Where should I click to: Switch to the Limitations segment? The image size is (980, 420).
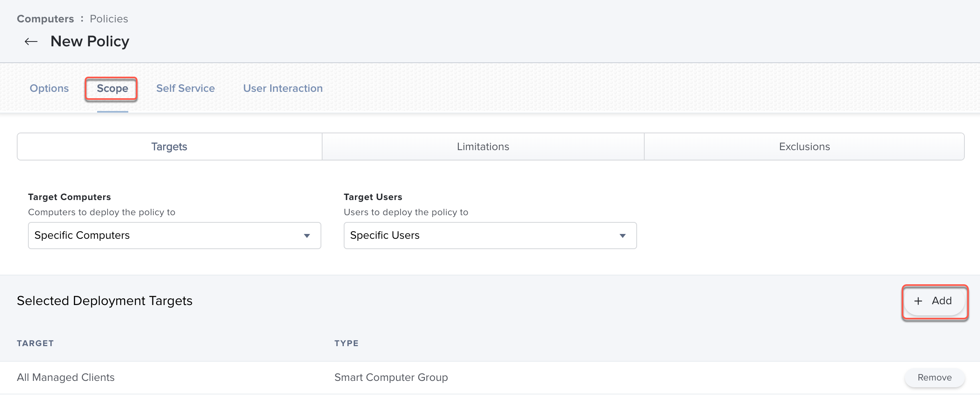[483, 147]
